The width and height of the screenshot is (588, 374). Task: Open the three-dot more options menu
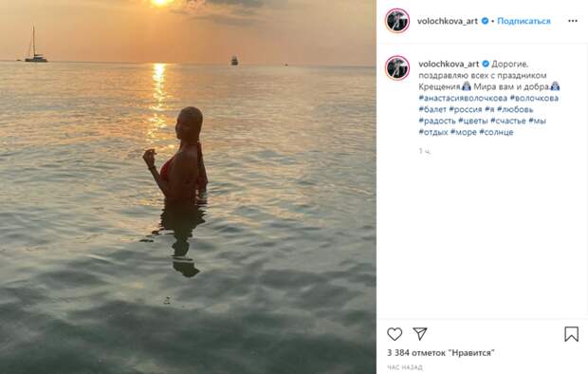tap(573, 21)
